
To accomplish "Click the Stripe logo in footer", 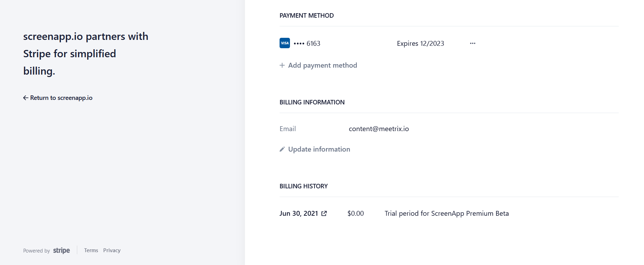I will [x=61, y=250].
